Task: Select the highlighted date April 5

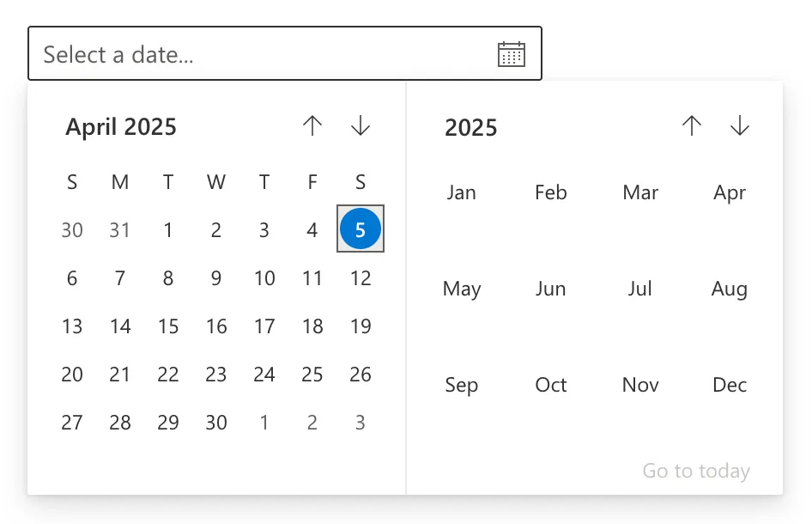Action: [361, 229]
